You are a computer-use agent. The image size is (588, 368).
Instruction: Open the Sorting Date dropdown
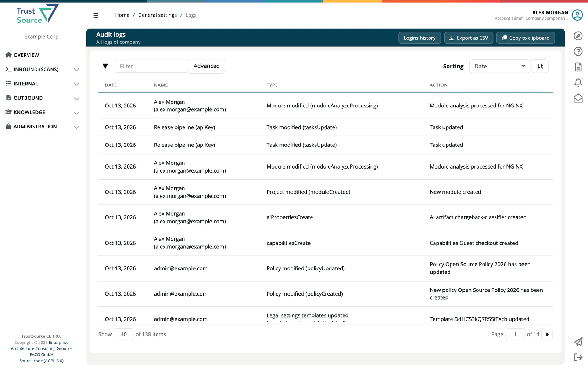click(x=499, y=66)
